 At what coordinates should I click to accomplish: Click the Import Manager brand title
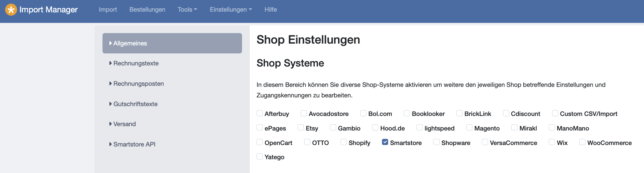(48, 10)
